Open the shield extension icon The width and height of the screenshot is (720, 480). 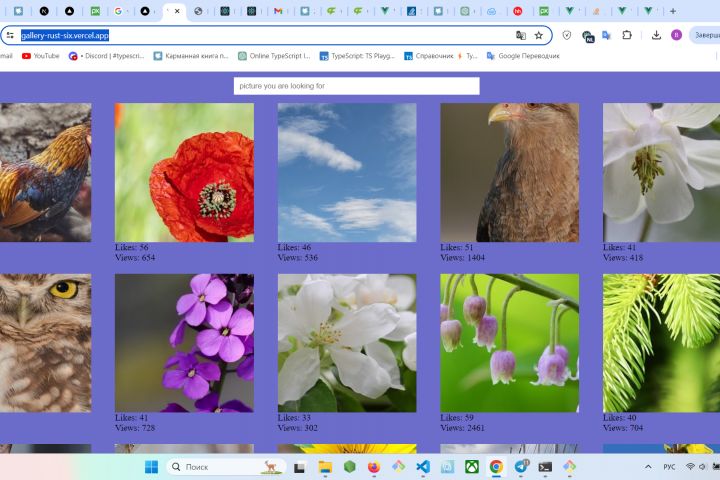(567, 35)
